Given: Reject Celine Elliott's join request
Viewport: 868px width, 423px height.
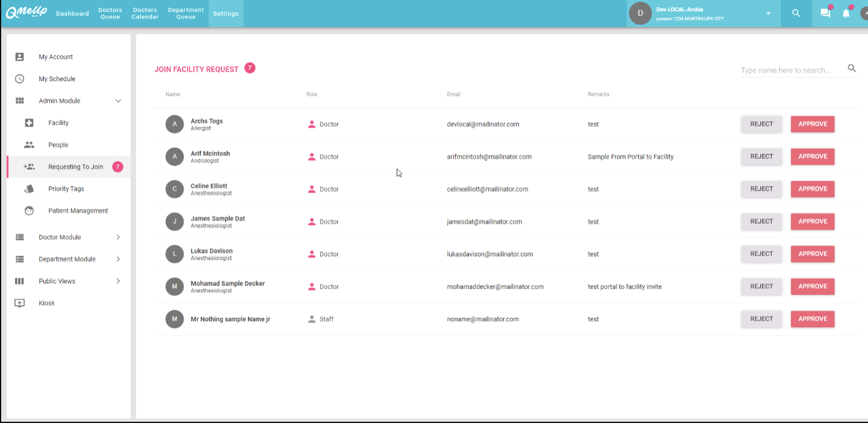Looking at the screenshot, I should 761,189.
